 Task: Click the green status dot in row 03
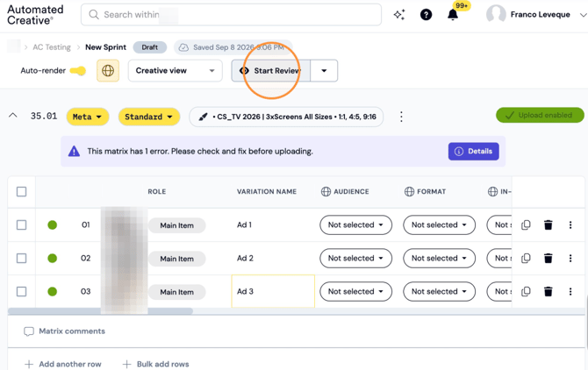click(x=52, y=291)
